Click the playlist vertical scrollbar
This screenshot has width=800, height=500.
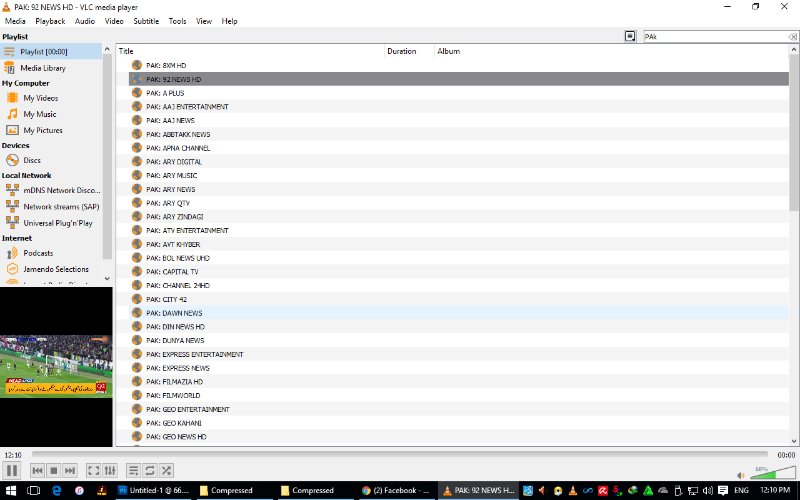[x=794, y=133]
